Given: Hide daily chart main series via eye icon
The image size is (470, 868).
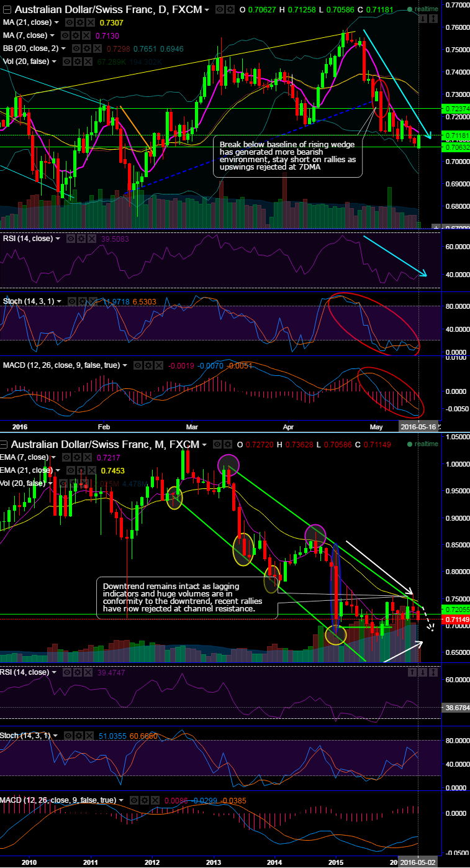Looking at the screenshot, I should tap(219, 9).
